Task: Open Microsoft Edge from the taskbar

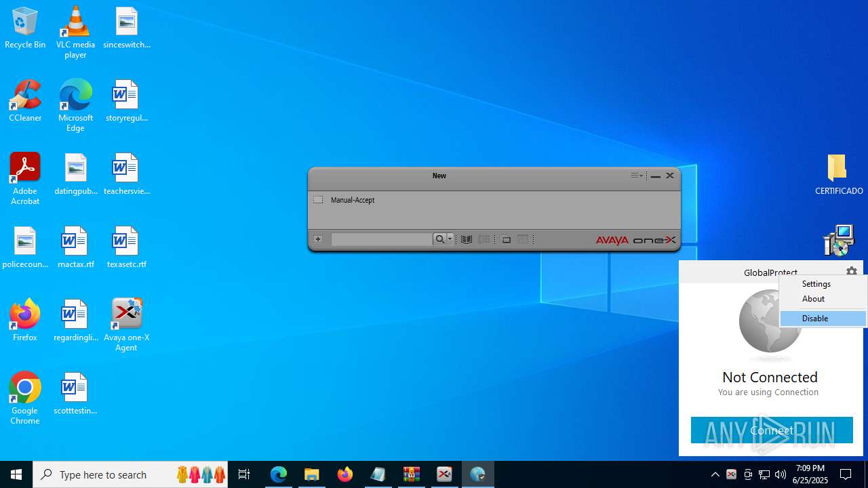Action: click(x=279, y=474)
